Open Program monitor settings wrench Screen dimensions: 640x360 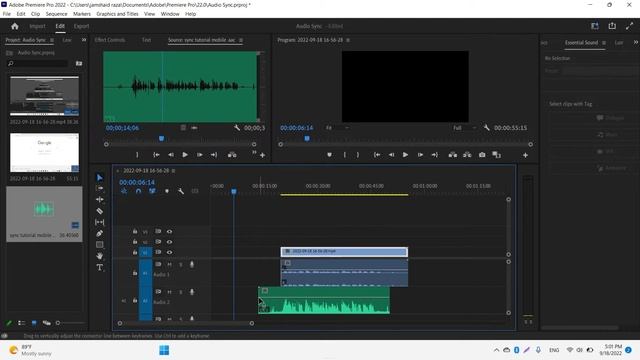[487, 128]
